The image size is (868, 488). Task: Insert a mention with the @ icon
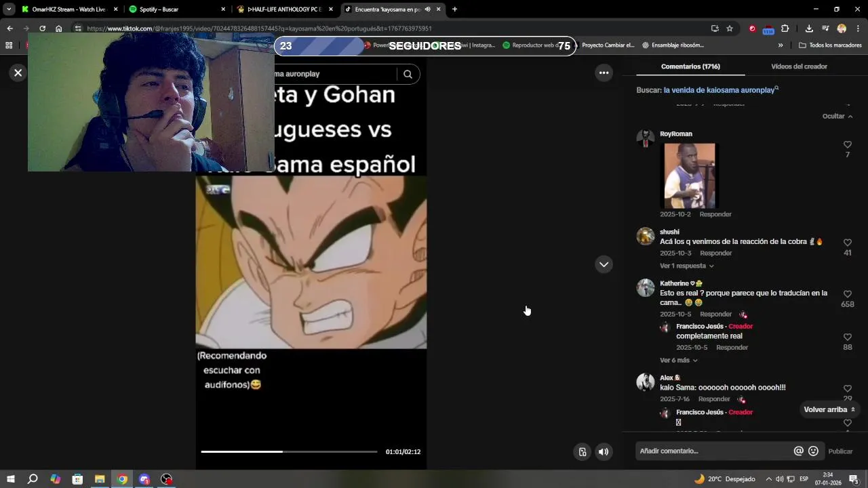[798, 451]
